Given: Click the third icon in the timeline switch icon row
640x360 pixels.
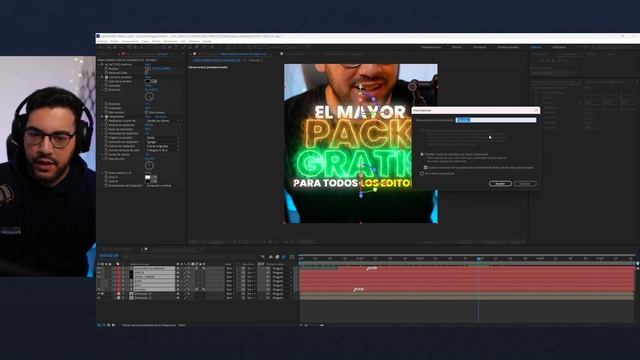Looking at the screenshot, I should (x=277, y=257).
